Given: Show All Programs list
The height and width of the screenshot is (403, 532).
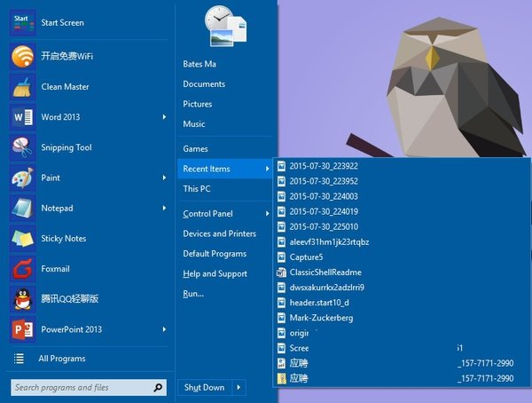Looking at the screenshot, I should (61, 359).
